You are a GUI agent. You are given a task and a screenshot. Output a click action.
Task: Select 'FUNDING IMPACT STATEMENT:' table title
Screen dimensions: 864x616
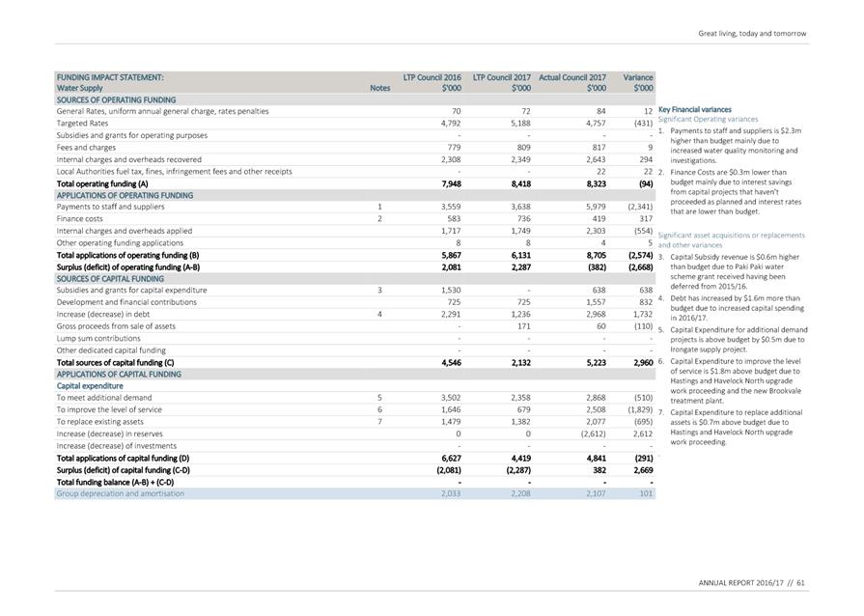tap(110, 77)
